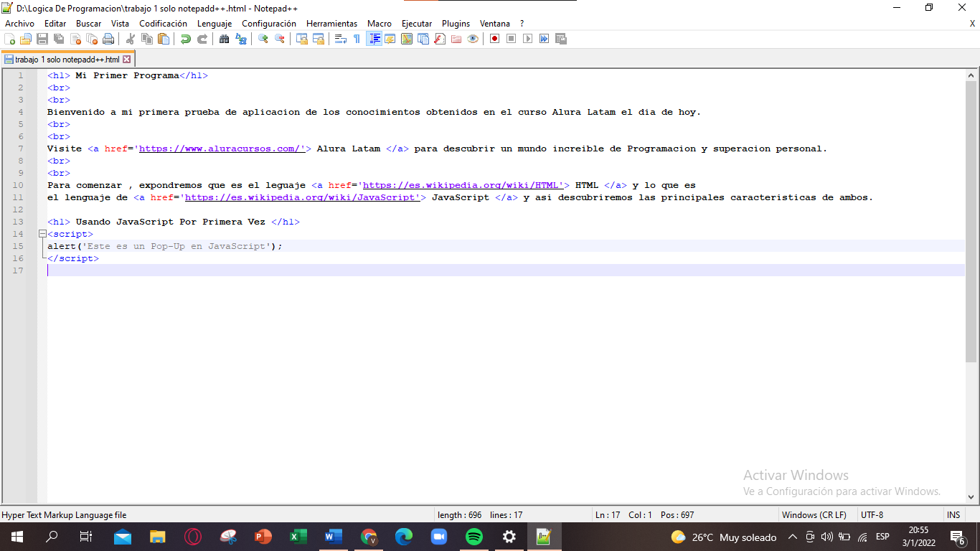Open the Document List panel icon
The height and width of the screenshot is (551, 980).
(x=423, y=39)
